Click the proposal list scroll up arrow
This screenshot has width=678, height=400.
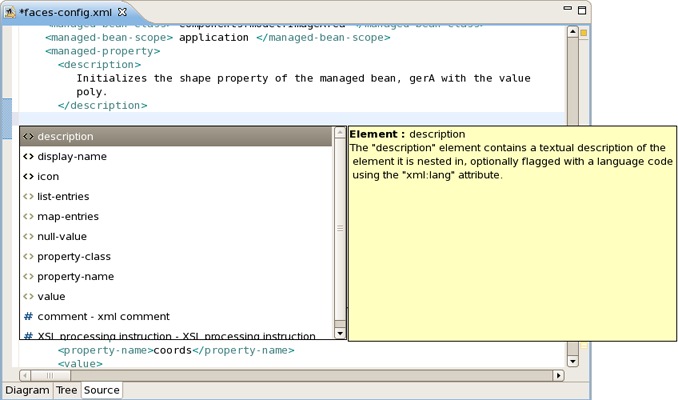point(340,132)
